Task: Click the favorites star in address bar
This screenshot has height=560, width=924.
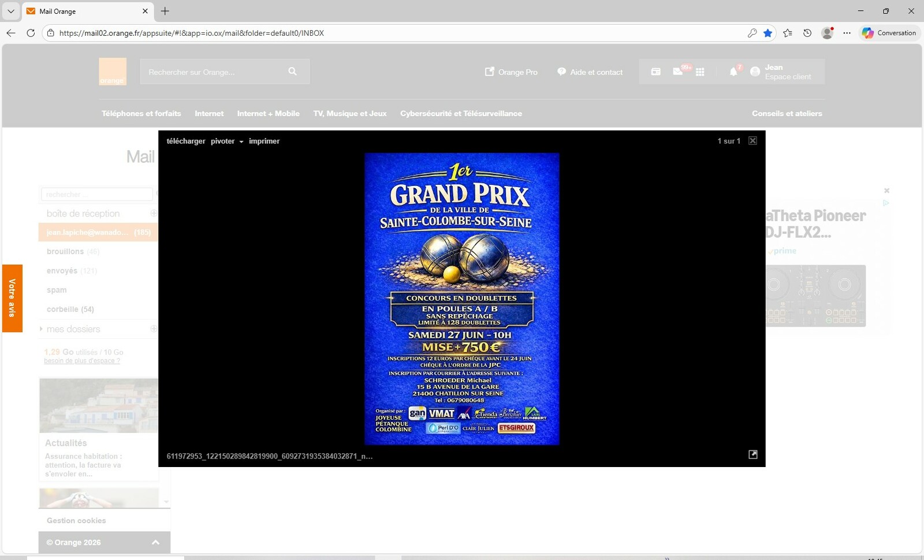Action: pyautogui.click(x=767, y=33)
